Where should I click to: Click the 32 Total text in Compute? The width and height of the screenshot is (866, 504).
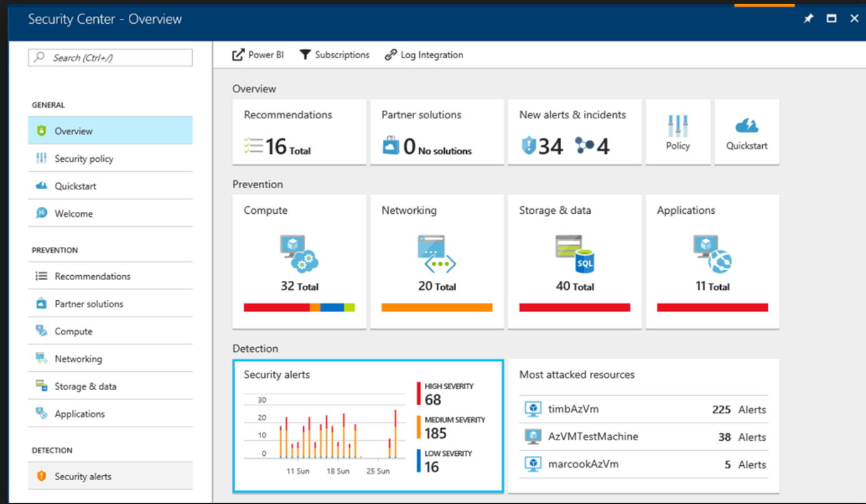click(300, 286)
